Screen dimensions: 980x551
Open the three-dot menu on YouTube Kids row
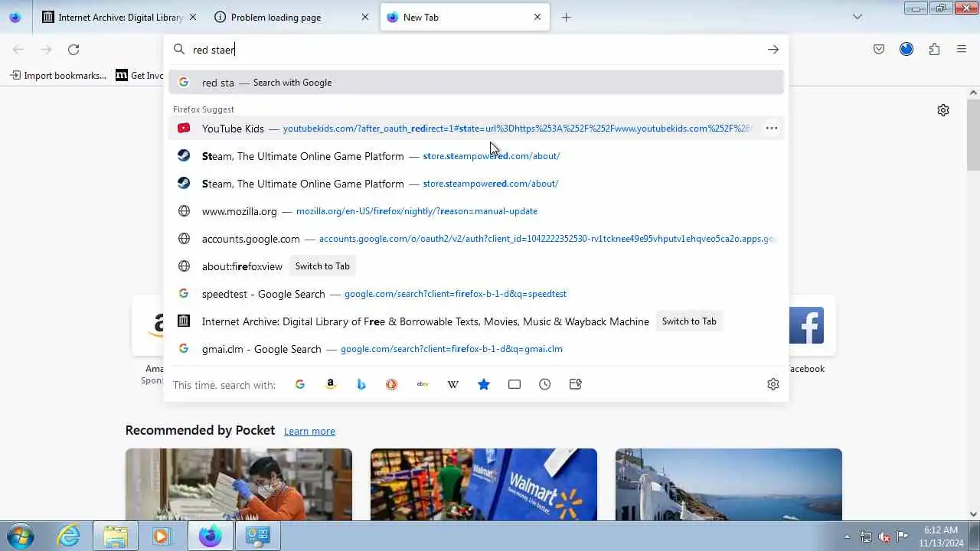pyautogui.click(x=772, y=129)
